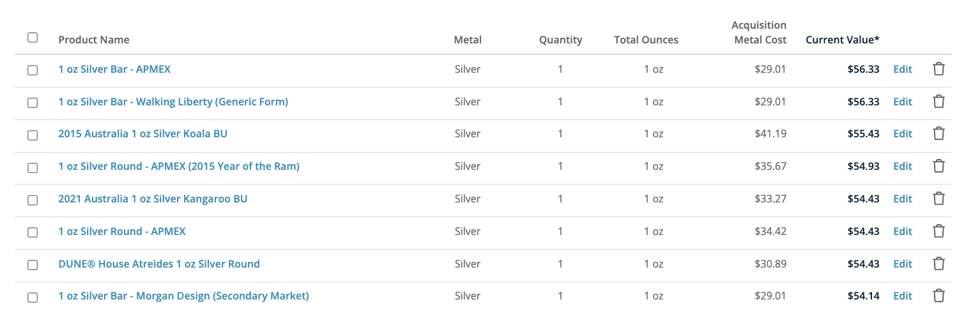Click Edit for the Year of the Ram round
The height and width of the screenshot is (318, 980).
click(902, 166)
